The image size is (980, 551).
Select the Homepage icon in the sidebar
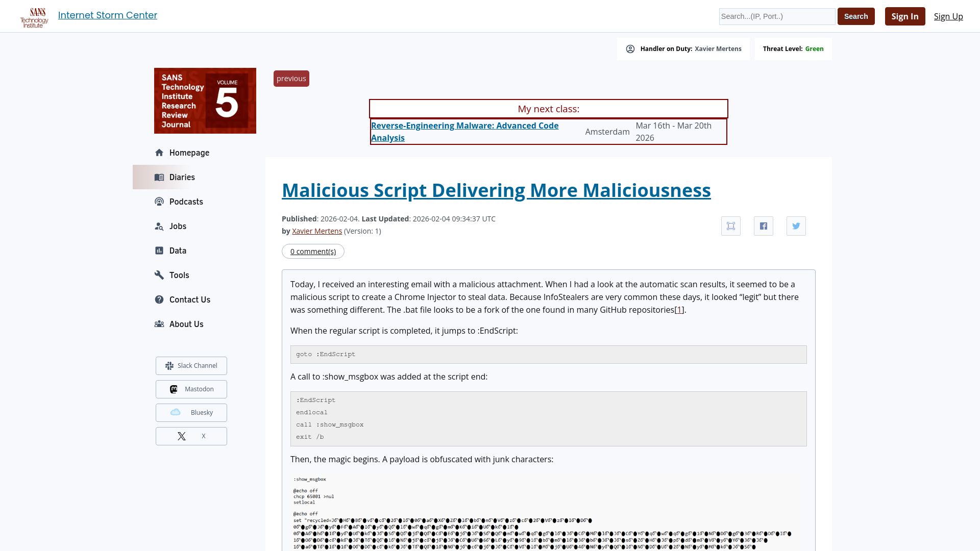click(159, 153)
